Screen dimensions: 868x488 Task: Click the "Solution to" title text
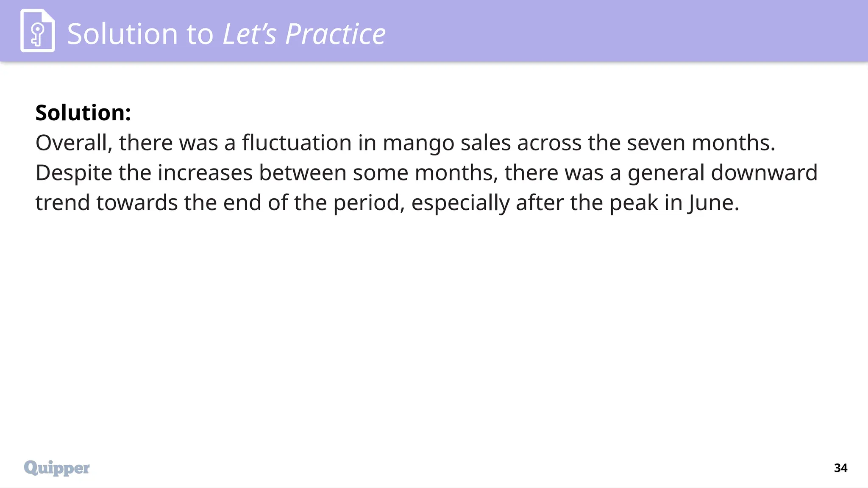(x=140, y=34)
